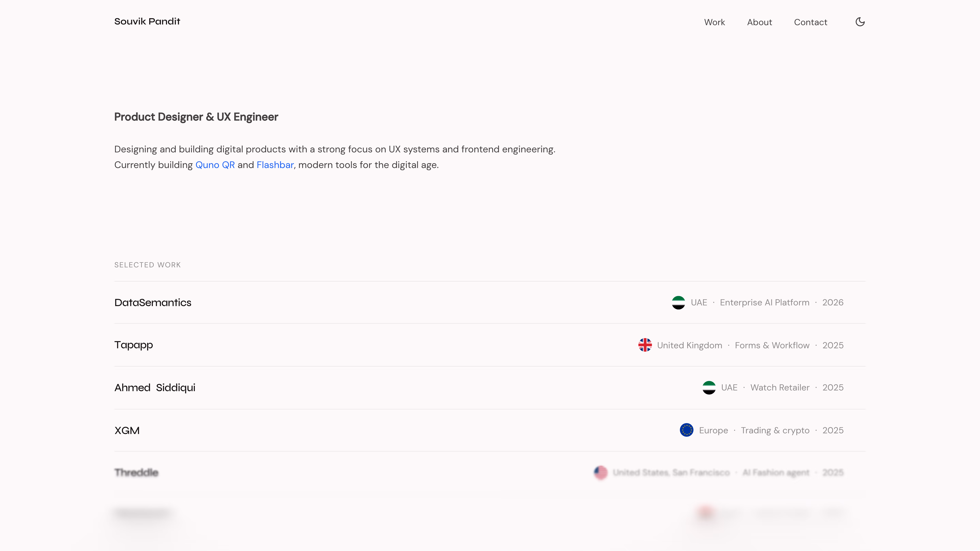The width and height of the screenshot is (980, 551).
Task: Visit the Flashbar link
Action: tap(275, 165)
